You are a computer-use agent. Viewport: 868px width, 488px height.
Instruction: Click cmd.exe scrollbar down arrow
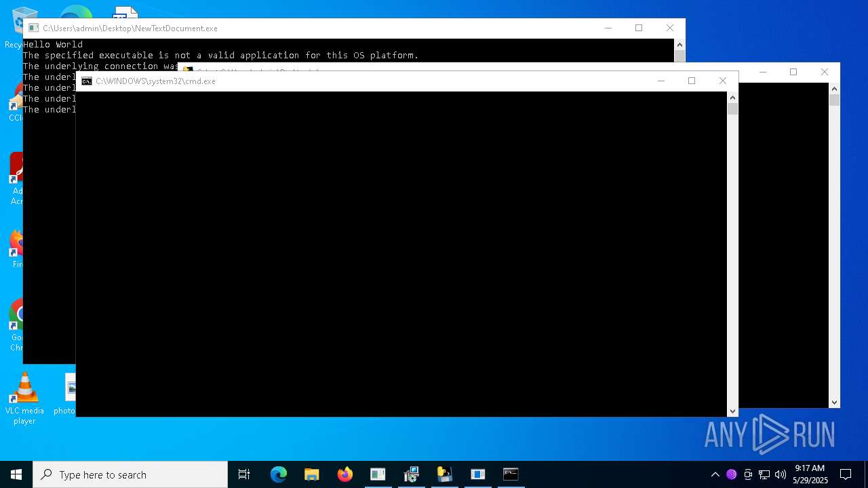[x=732, y=411]
